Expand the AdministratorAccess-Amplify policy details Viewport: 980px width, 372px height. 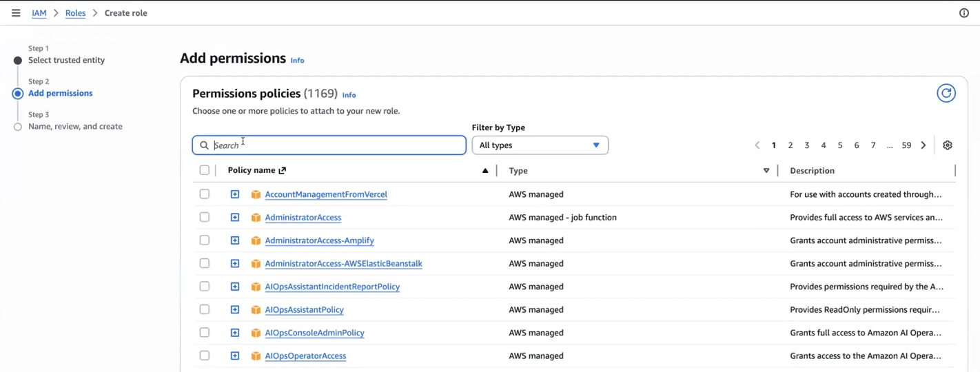pos(235,240)
